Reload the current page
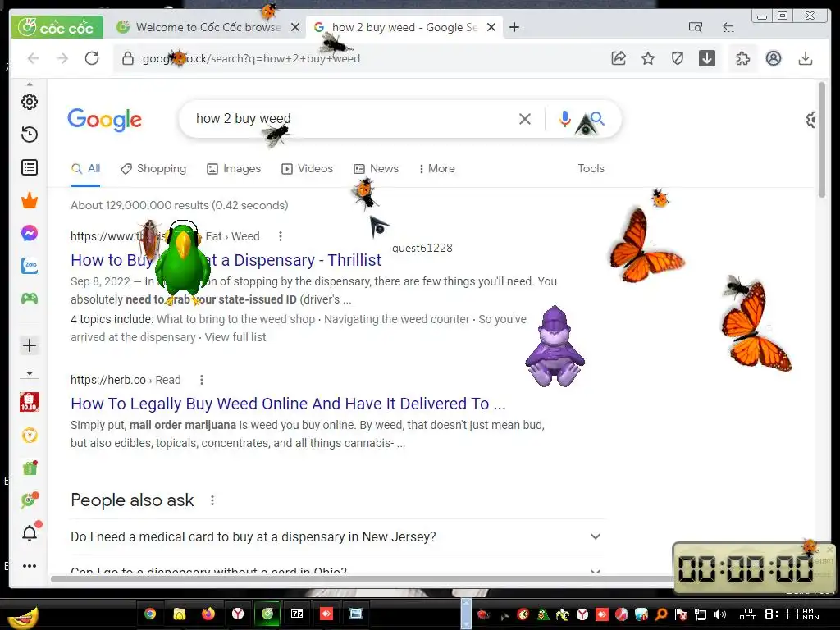 click(92, 58)
